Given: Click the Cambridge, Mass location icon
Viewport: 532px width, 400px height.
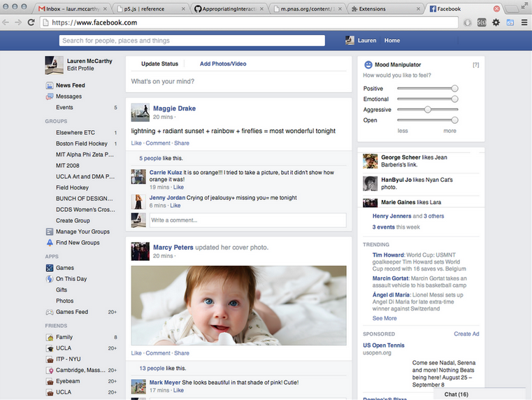Looking at the screenshot, I should pyautogui.click(x=50, y=371).
